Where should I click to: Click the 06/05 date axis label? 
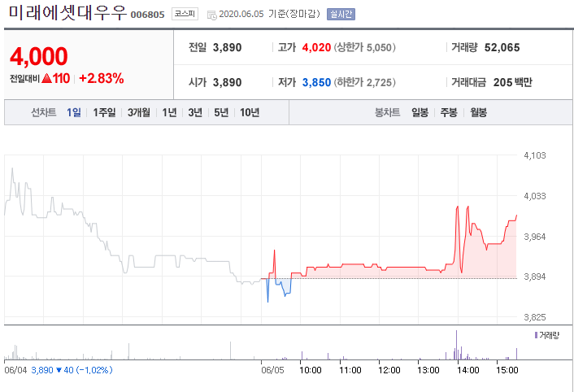(272, 370)
